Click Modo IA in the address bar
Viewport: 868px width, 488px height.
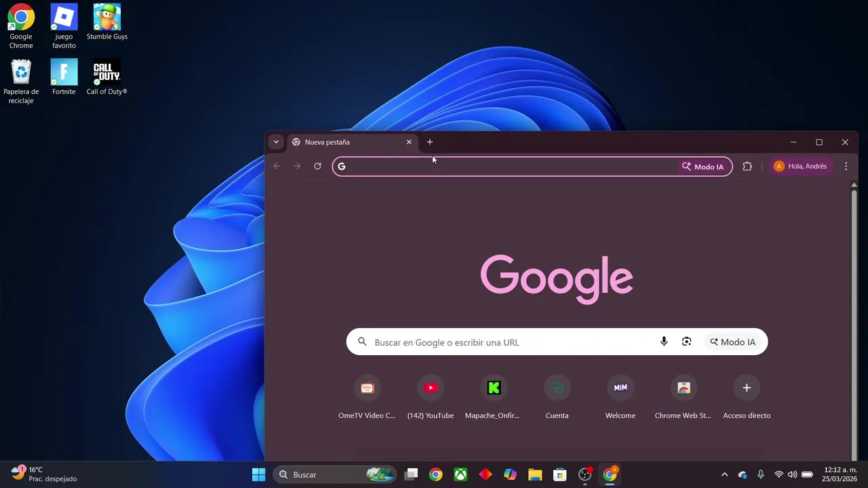[x=703, y=167]
